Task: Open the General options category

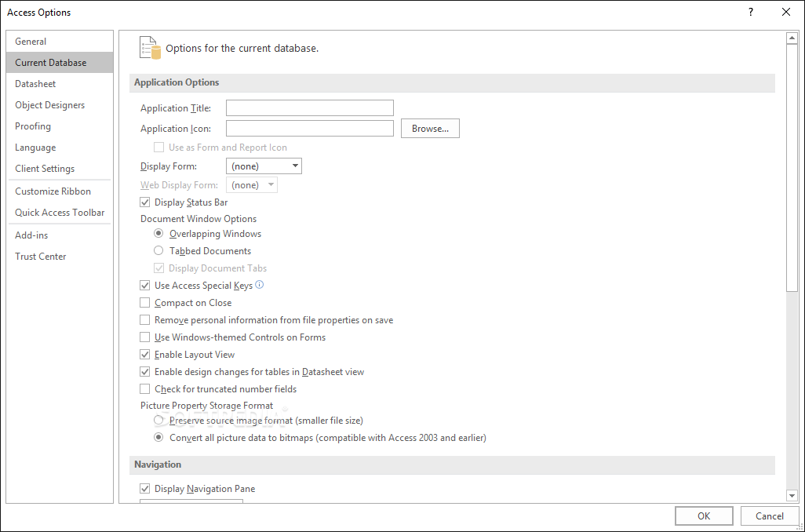Action: tap(60, 42)
